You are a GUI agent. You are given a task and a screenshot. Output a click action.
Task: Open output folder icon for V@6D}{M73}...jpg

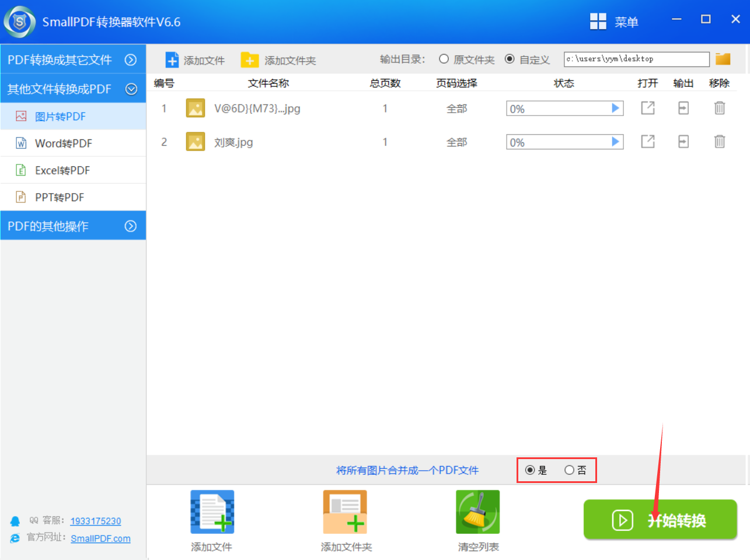tap(683, 108)
